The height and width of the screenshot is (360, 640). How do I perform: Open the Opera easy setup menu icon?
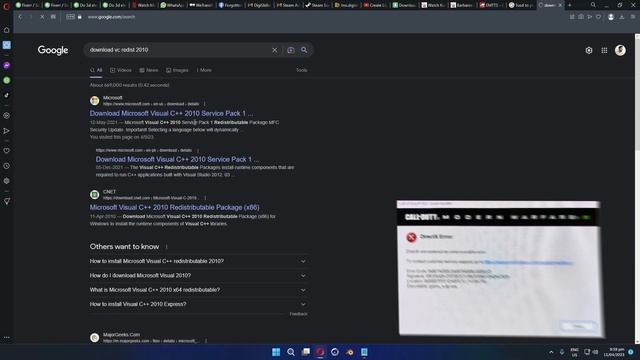tap(633, 17)
